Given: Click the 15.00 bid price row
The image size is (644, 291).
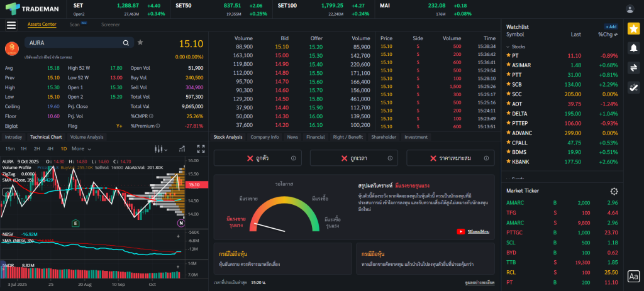Looking at the screenshot, I should (x=281, y=55).
